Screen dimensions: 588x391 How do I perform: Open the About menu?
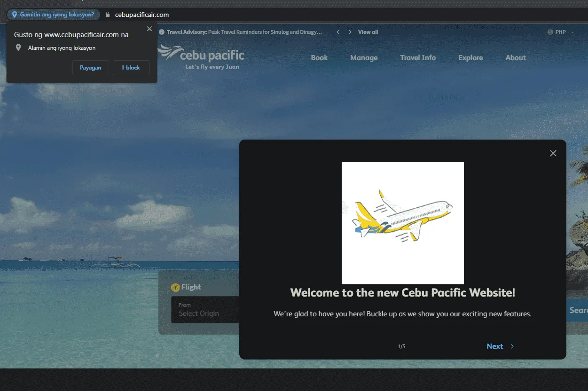516,58
